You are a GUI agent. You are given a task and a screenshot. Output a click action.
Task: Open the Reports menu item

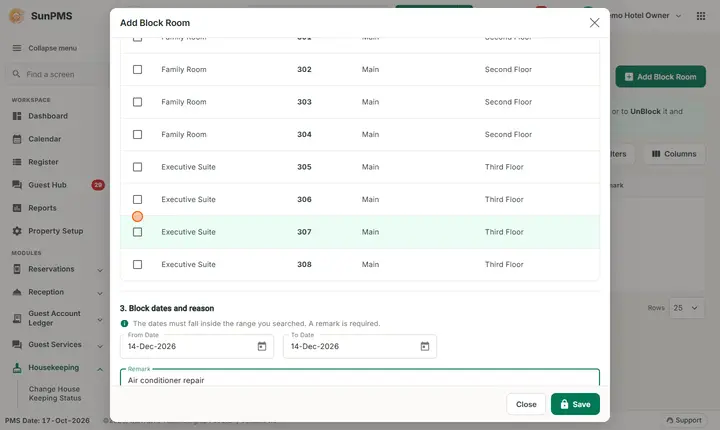coord(42,208)
